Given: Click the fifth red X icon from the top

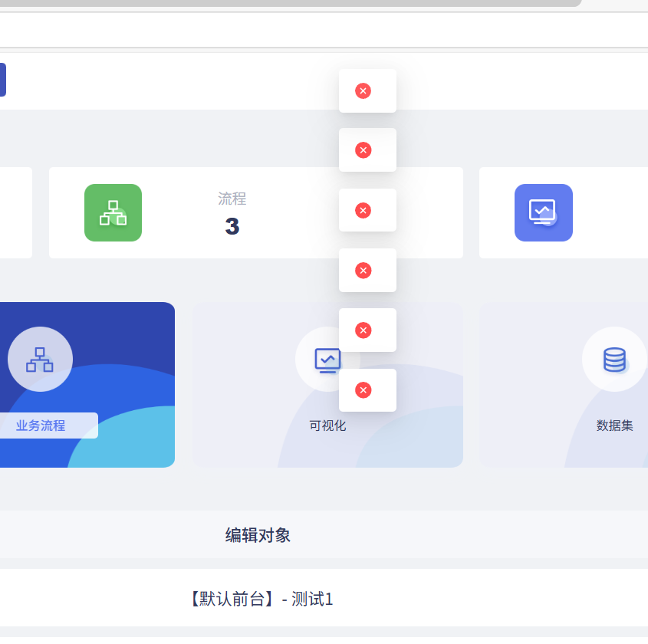Looking at the screenshot, I should pyautogui.click(x=363, y=330).
